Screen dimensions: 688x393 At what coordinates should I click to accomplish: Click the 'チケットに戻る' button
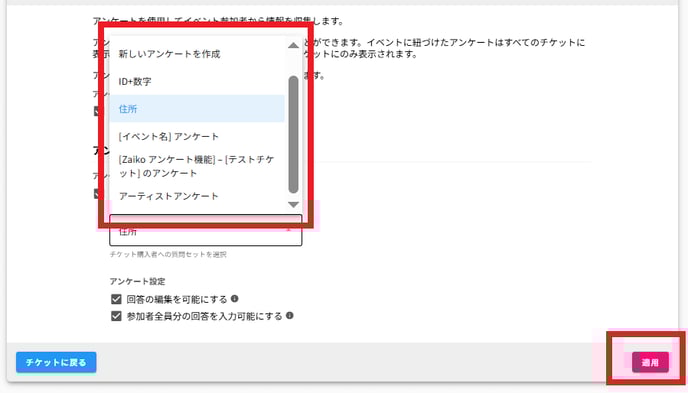[x=56, y=362]
